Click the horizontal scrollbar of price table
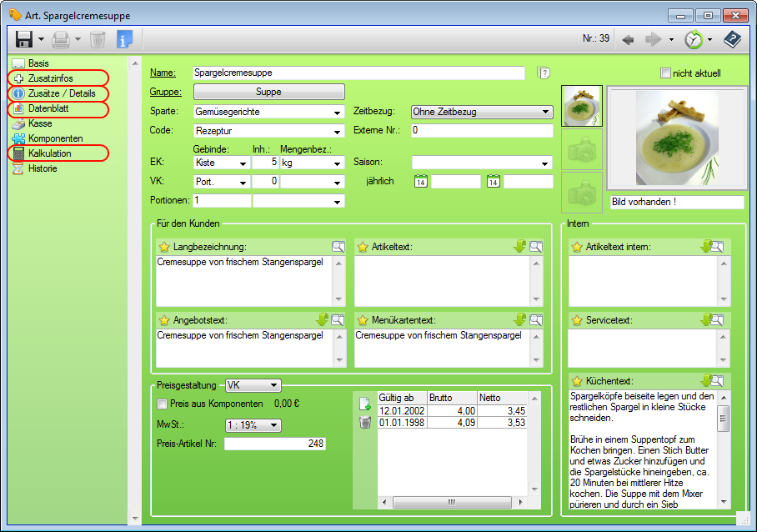This screenshot has width=757, height=532. 450,503
